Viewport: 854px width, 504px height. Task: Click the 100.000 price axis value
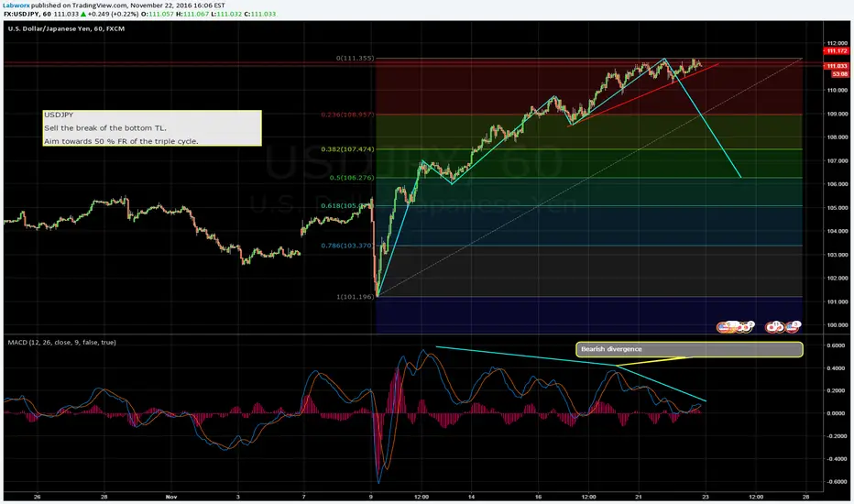[838, 325]
